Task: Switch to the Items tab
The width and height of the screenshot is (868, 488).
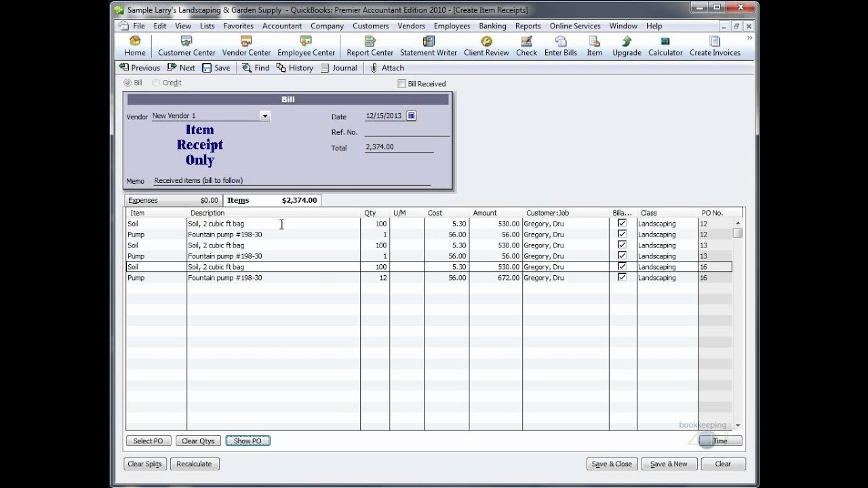Action: click(x=271, y=200)
